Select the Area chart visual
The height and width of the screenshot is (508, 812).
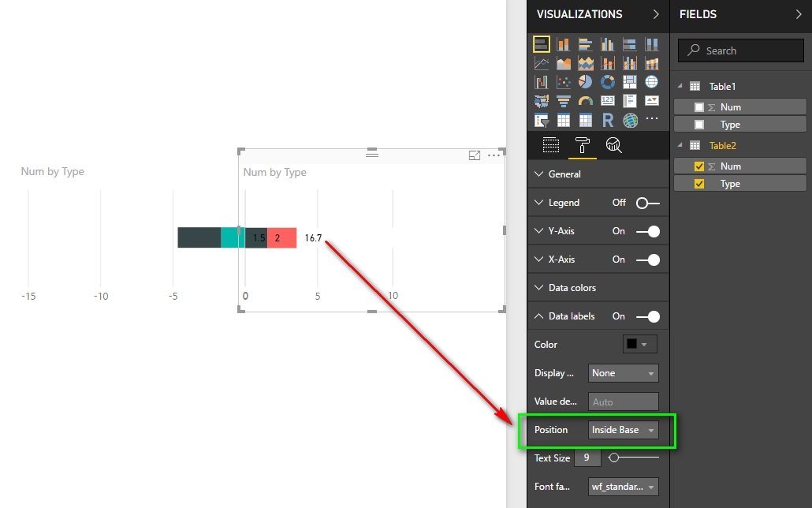(564, 63)
